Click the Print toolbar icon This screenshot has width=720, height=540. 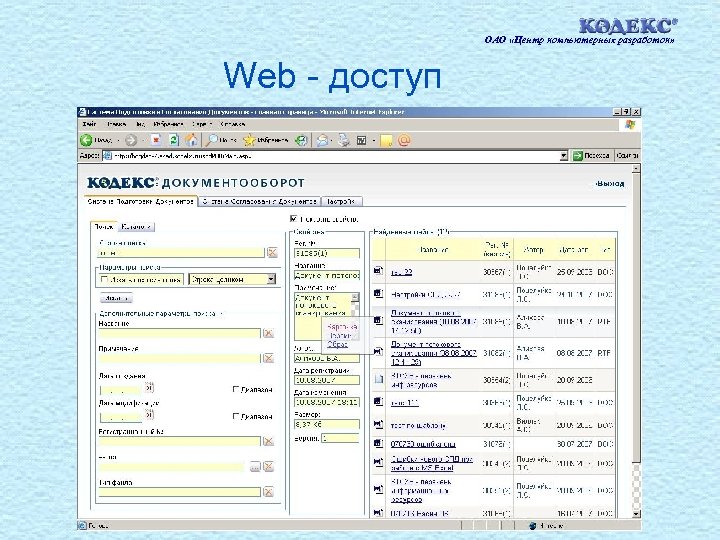click(x=343, y=140)
